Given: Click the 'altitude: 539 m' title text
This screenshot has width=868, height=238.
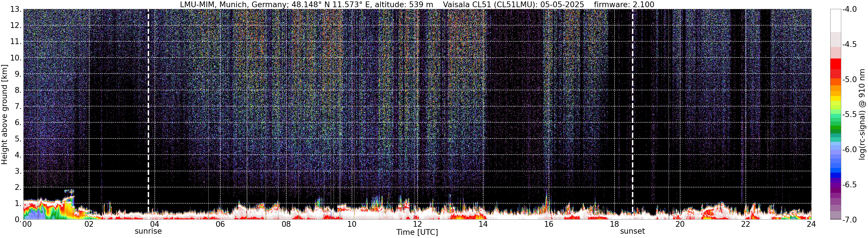Looking at the screenshot, I should pyautogui.click(x=404, y=4).
